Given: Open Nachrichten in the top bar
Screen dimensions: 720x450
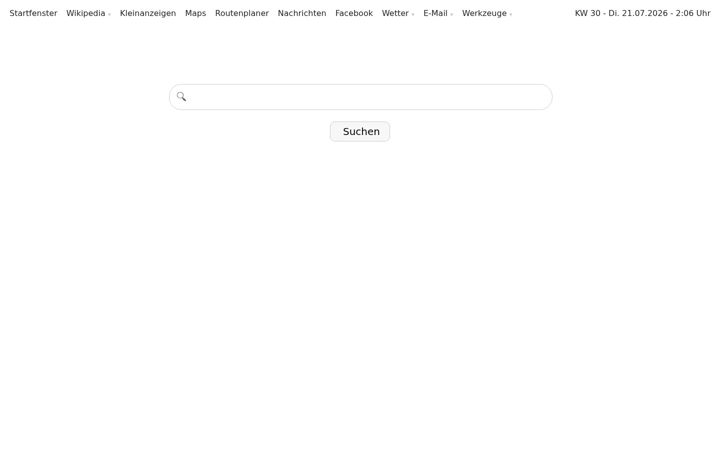Looking at the screenshot, I should [x=302, y=13].
